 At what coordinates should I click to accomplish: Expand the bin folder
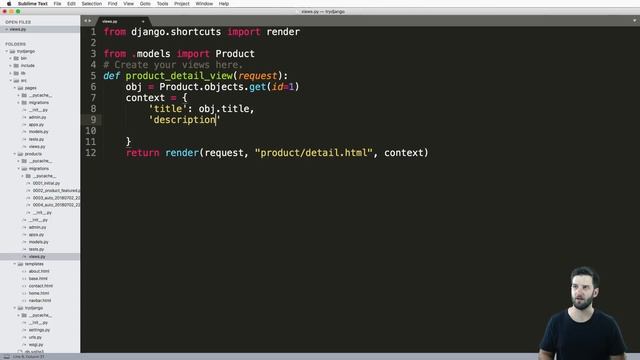11,58
